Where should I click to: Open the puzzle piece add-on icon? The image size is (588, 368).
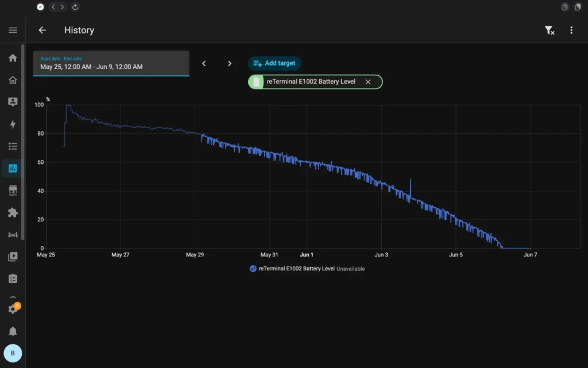point(13,213)
